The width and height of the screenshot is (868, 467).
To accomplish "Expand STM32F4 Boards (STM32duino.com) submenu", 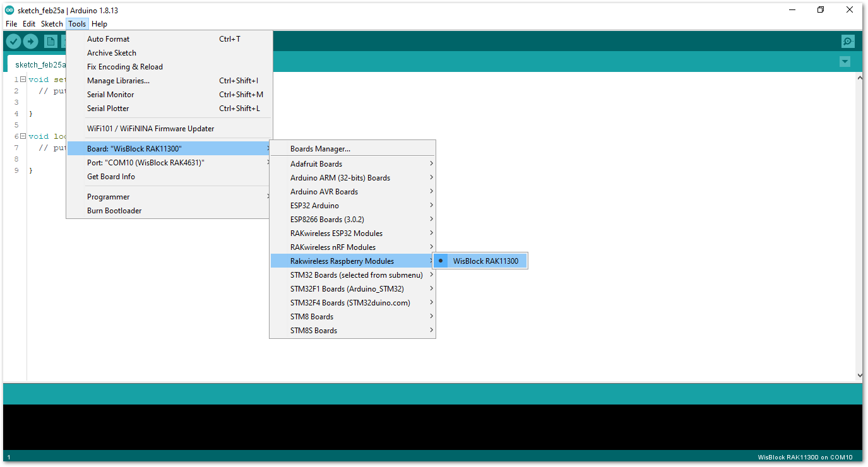I will (352, 303).
